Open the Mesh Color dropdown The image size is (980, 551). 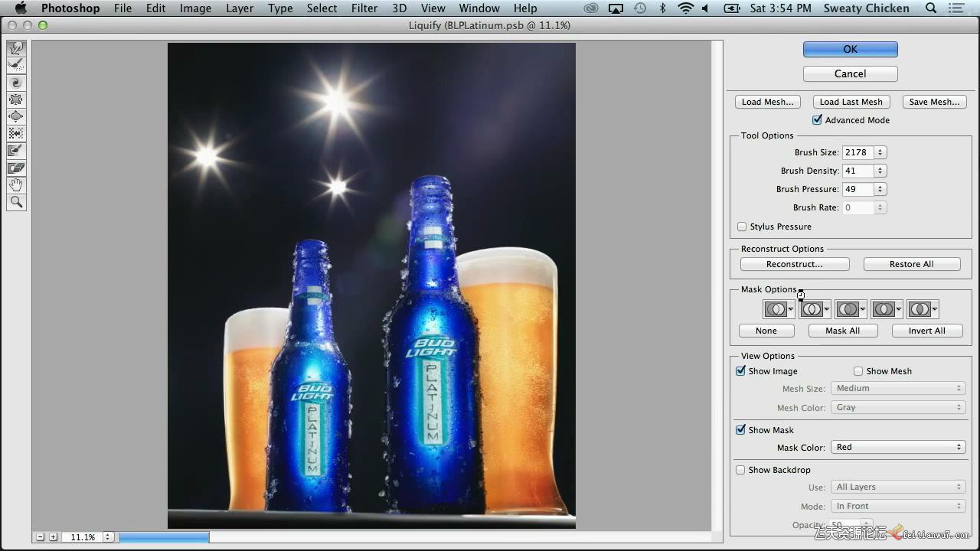pos(897,408)
